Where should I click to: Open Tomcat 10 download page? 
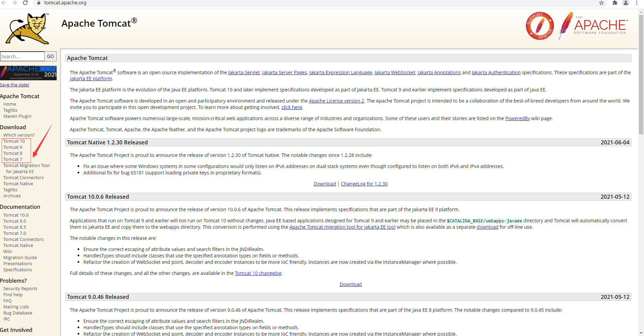(14, 141)
